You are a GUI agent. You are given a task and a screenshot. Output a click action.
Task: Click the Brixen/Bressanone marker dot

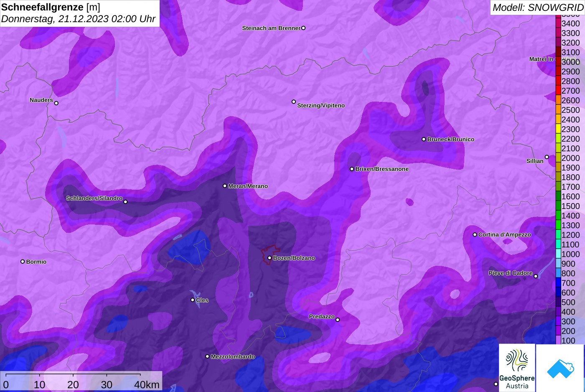(x=352, y=169)
